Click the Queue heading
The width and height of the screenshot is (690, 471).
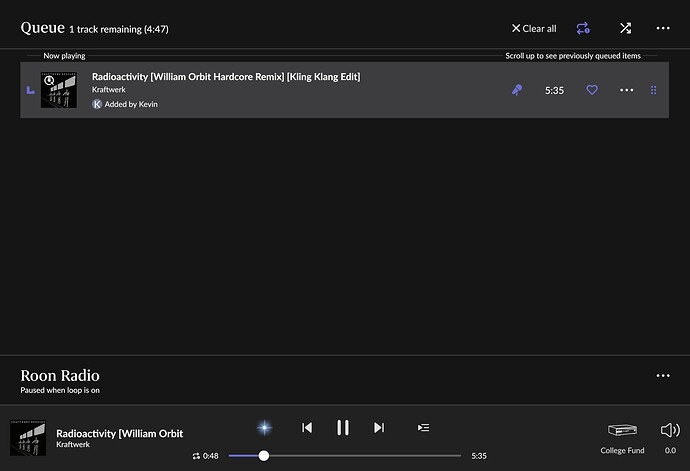[x=42, y=28]
